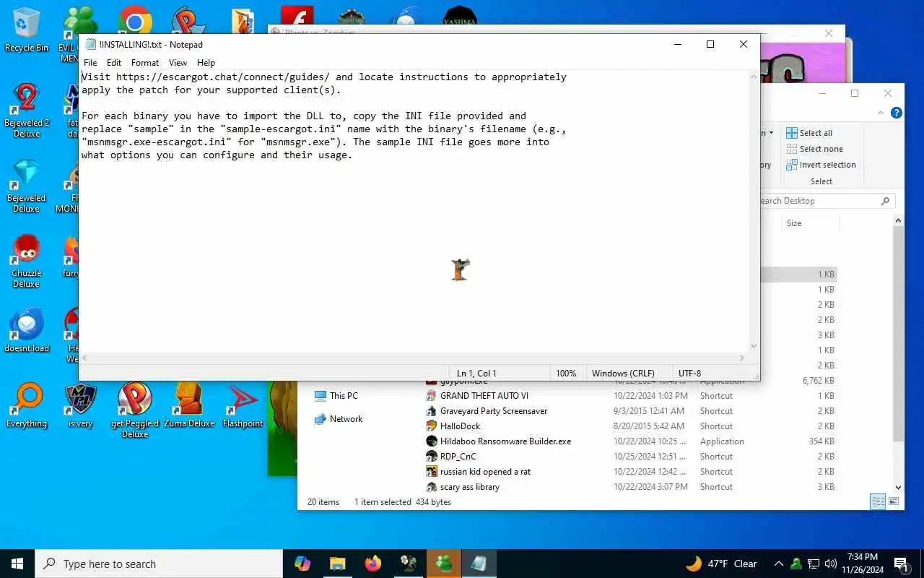Launch Chuzzle Deluxe from the desktop
The image size is (924, 578).
(x=27, y=262)
